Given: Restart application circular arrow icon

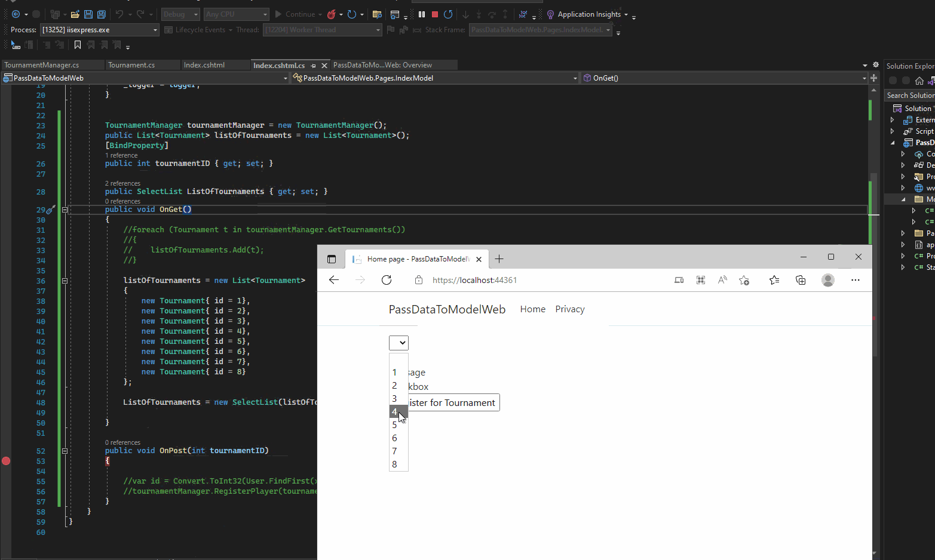Looking at the screenshot, I should (x=352, y=14).
